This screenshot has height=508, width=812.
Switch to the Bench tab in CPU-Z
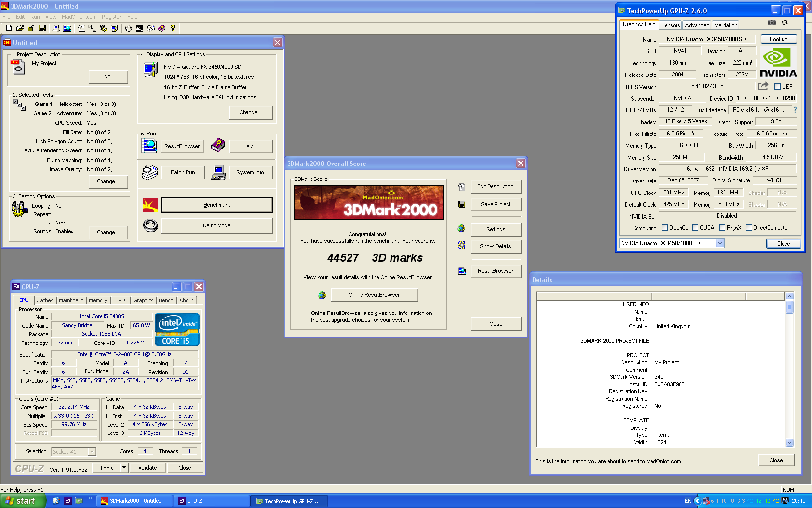click(166, 300)
